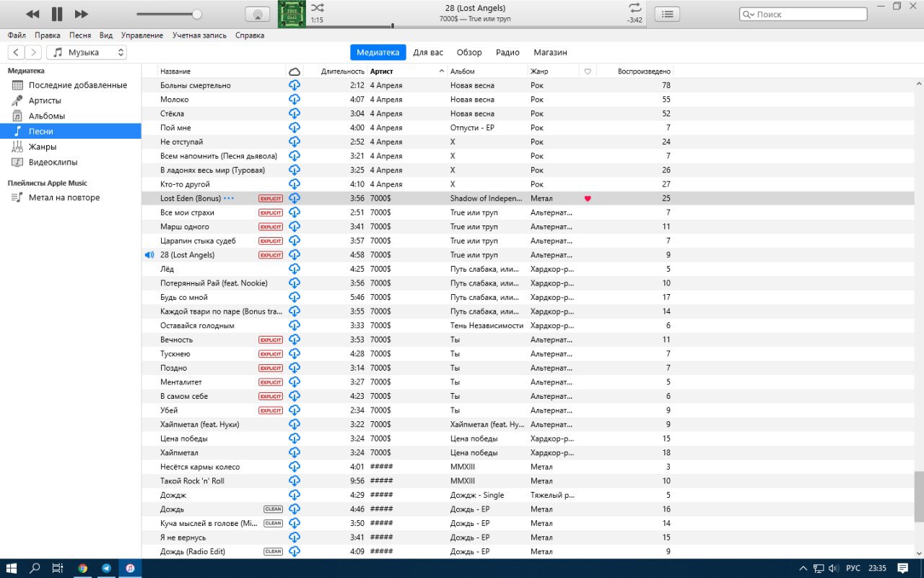Click the album artwork thumbnail
The width and height of the screenshot is (924, 578).
click(292, 14)
